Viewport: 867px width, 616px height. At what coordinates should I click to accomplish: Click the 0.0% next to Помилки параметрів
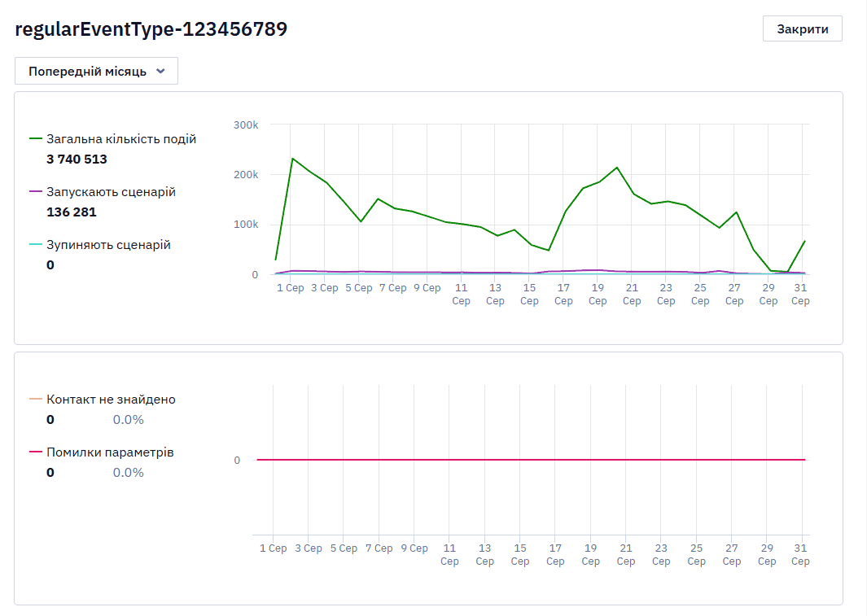[129, 473]
